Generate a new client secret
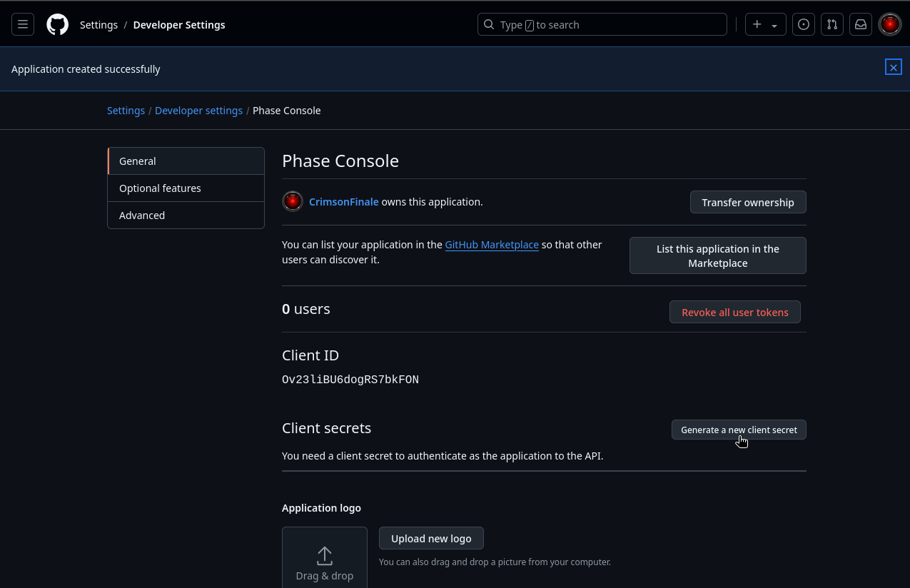 (x=739, y=430)
